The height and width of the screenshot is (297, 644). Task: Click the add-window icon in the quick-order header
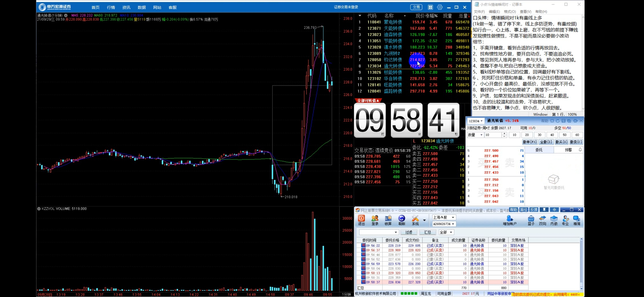(569, 121)
